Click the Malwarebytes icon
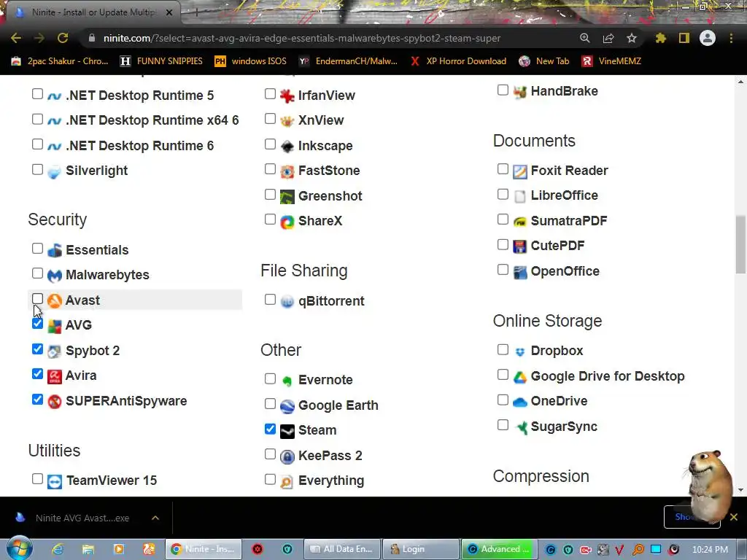747x560 pixels. coord(54,275)
